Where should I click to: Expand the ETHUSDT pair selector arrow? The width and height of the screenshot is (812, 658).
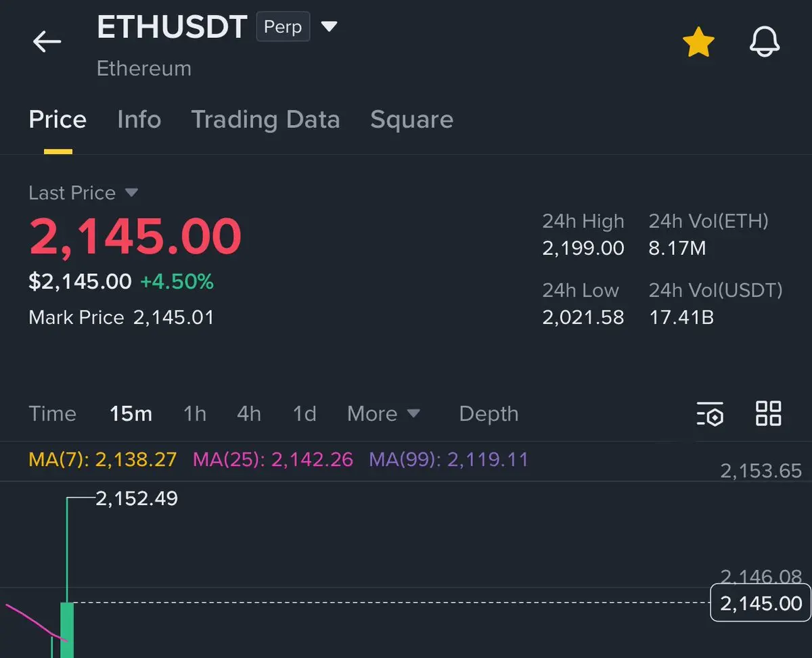pyautogui.click(x=329, y=27)
